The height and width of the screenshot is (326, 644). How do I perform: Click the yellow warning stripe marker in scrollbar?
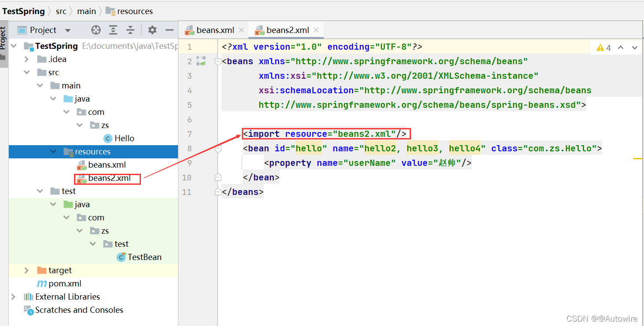point(638,158)
